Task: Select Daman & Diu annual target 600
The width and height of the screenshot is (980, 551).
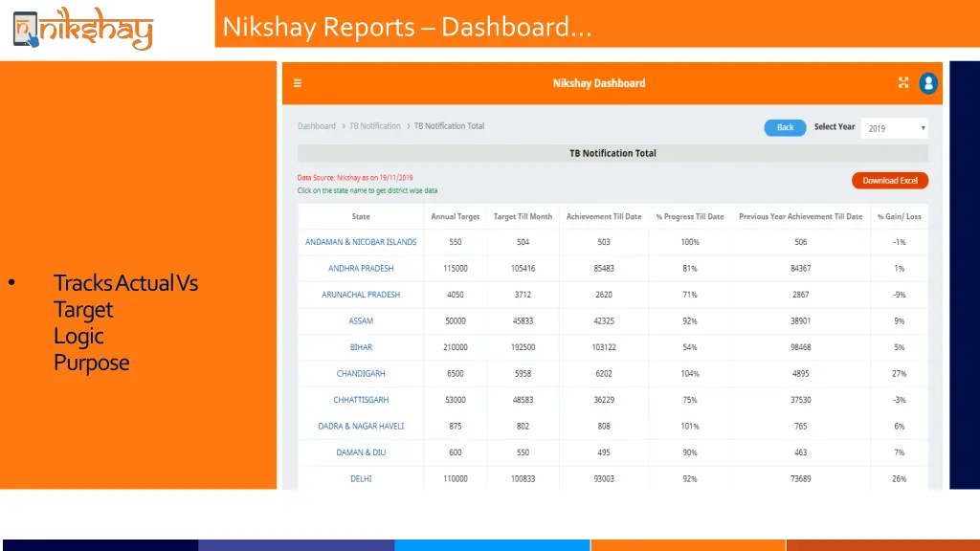Action: tap(455, 452)
